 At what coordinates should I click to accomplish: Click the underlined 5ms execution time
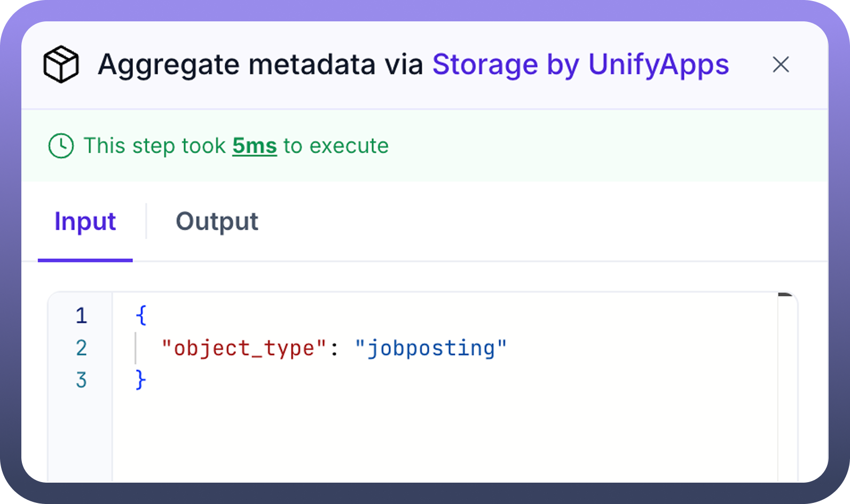pyautogui.click(x=254, y=146)
